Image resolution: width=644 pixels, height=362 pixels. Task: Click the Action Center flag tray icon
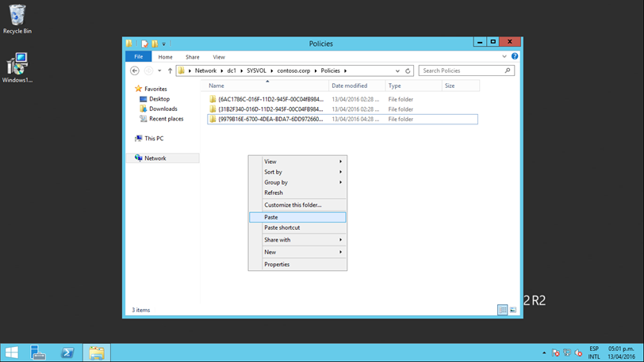[556, 352]
